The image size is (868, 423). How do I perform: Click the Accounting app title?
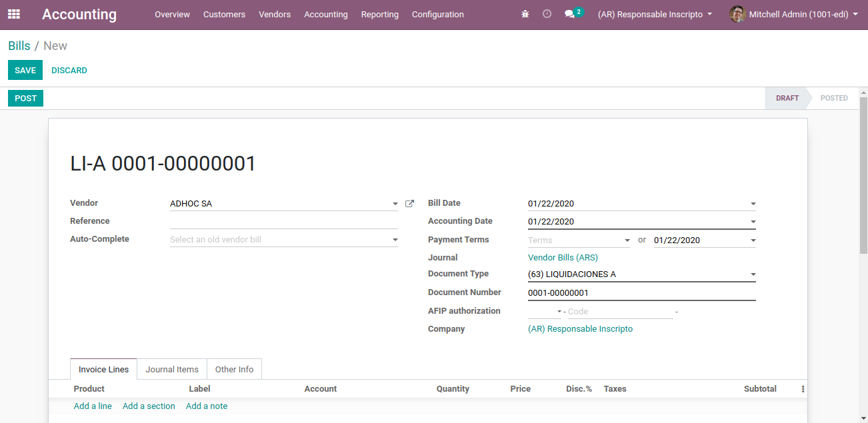click(79, 14)
